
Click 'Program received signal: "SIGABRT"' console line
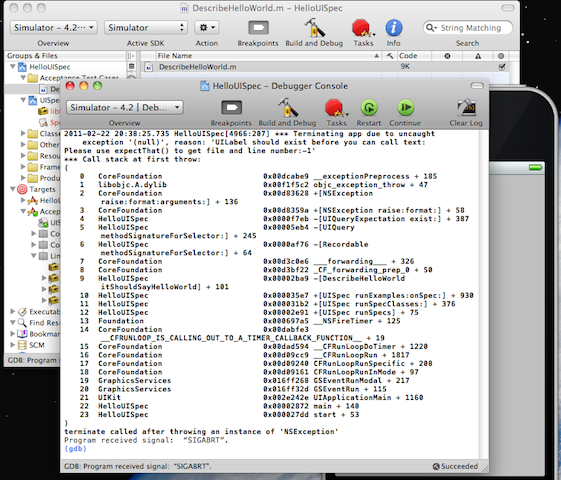[146, 440]
